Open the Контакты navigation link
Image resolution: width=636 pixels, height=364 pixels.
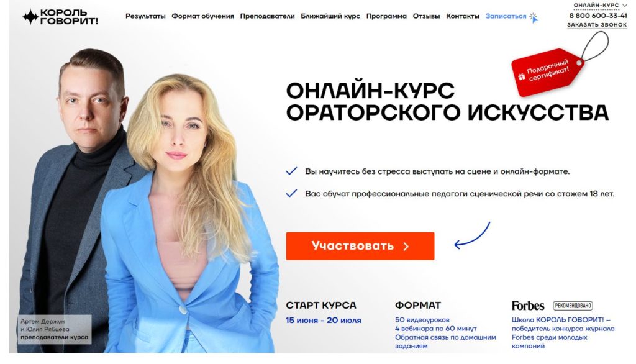(x=462, y=16)
